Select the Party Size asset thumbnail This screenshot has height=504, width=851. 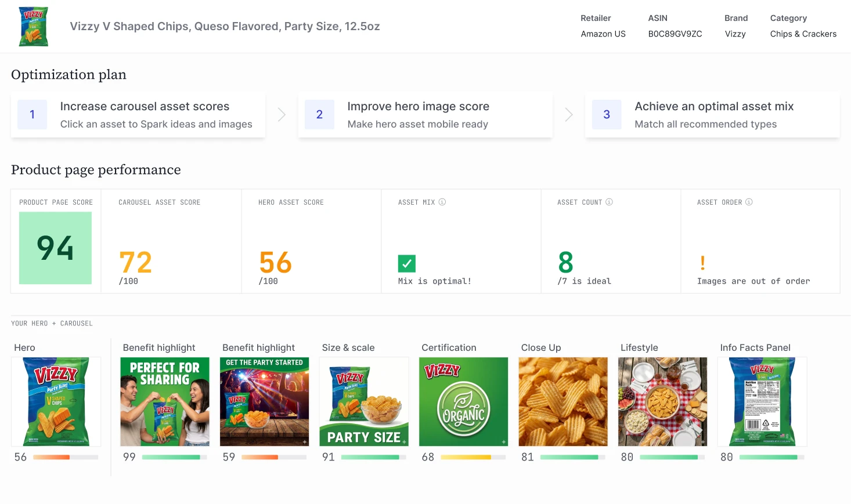pos(364,401)
